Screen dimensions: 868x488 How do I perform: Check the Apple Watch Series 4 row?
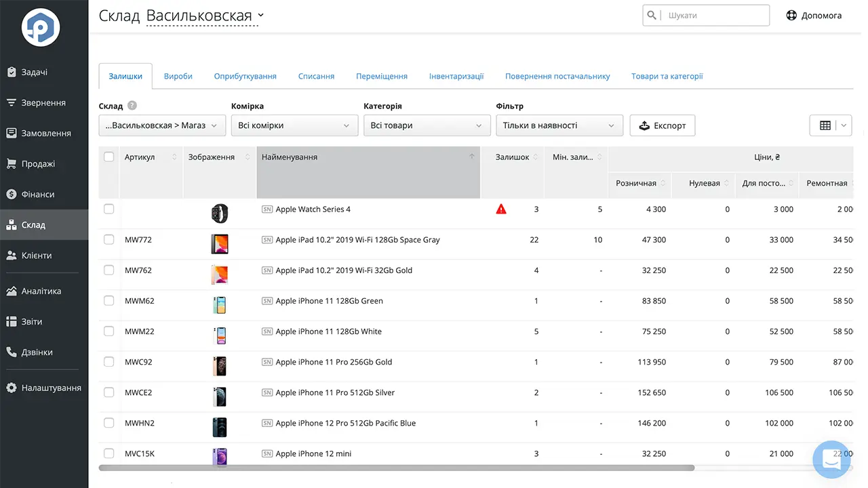pos(108,209)
